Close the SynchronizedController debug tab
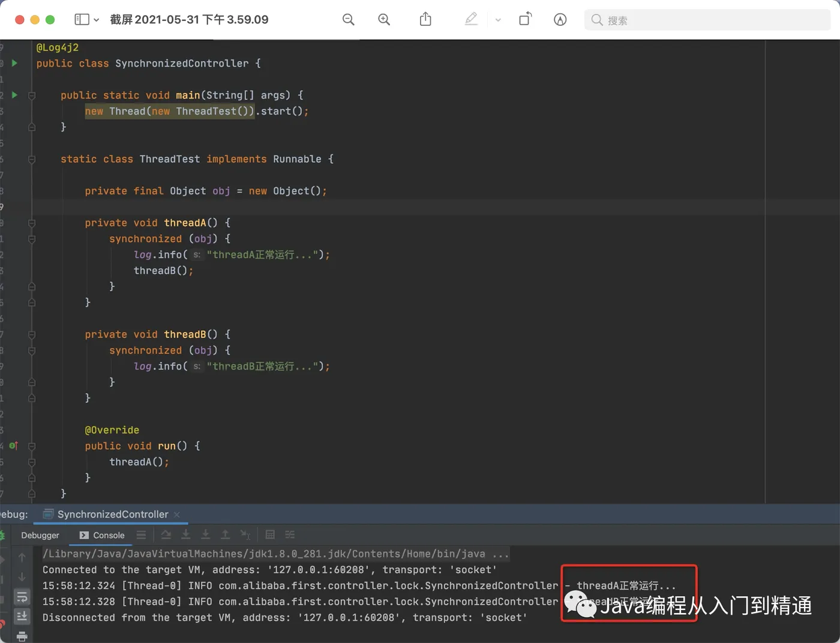Screen dimensions: 840x643 click(x=177, y=515)
